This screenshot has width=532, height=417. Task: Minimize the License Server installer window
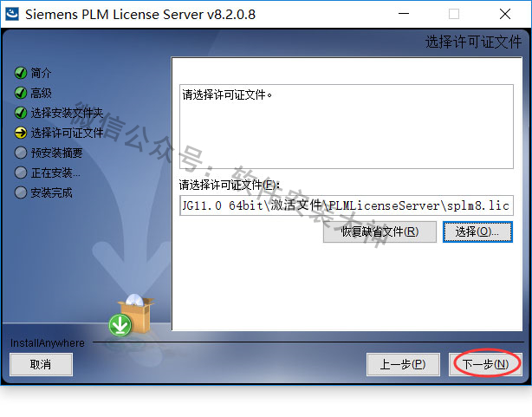[404, 14]
